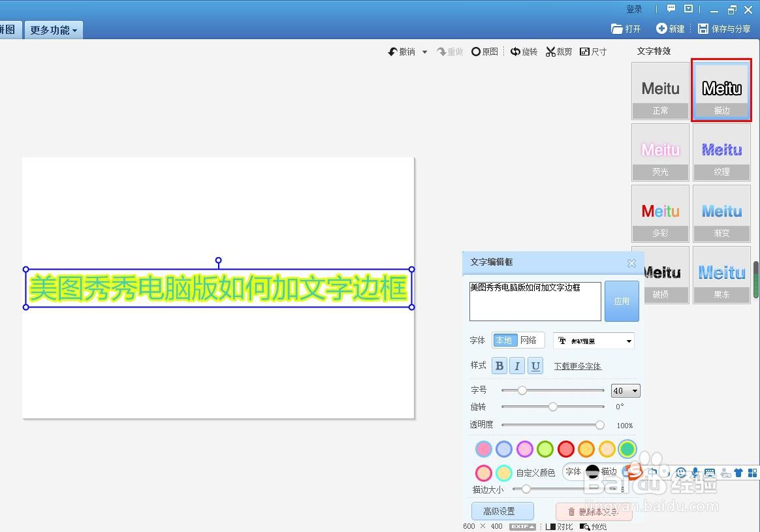Open the 下载更多字体 link
Viewport: 760px width, 532px height.
click(x=578, y=366)
